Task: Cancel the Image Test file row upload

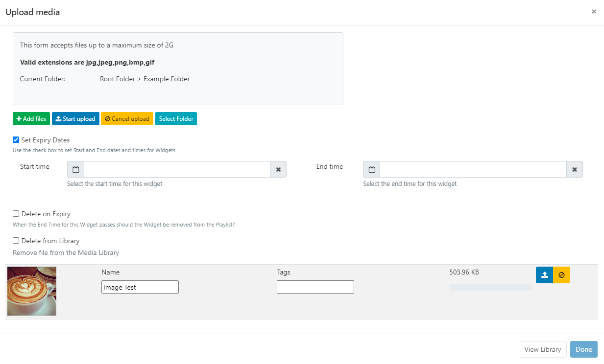Action: point(561,275)
